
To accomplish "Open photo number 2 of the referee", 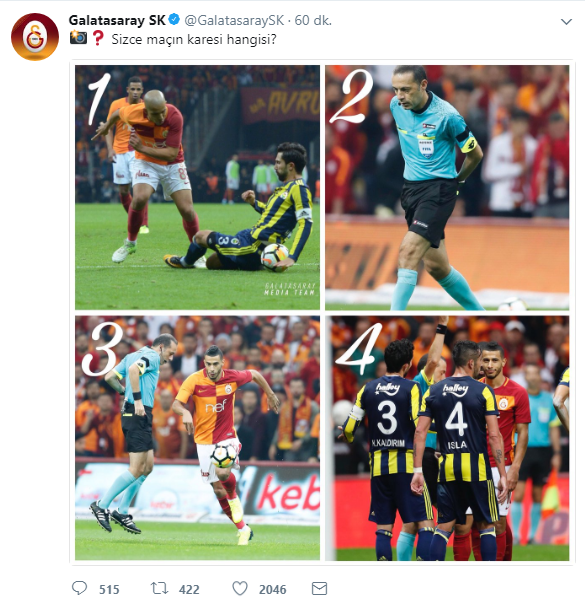I will pyautogui.click(x=447, y=187).
